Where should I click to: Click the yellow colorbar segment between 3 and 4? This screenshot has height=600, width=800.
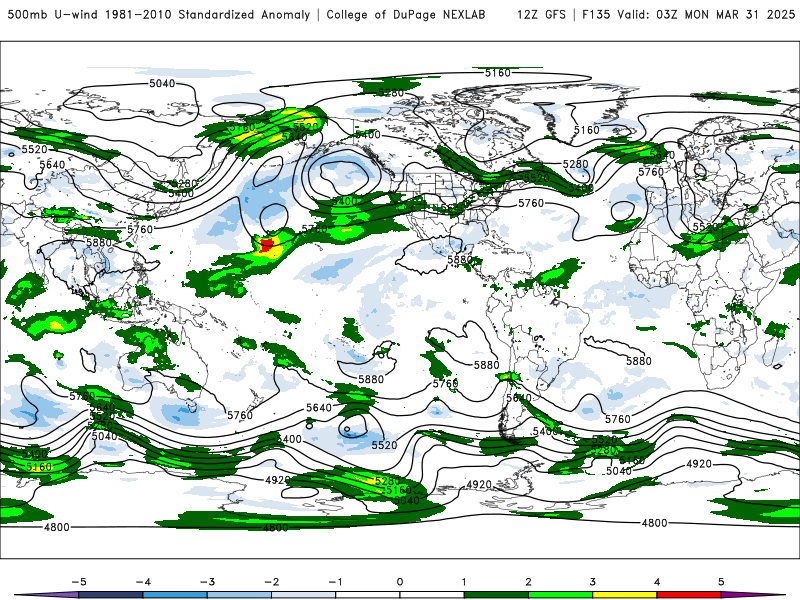click(x=625, y=595)
